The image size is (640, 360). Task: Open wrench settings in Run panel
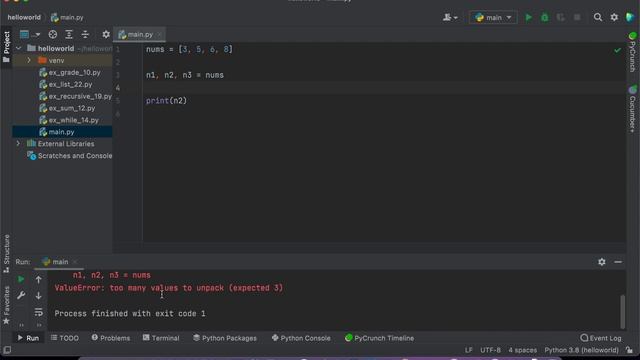(21, 295)
